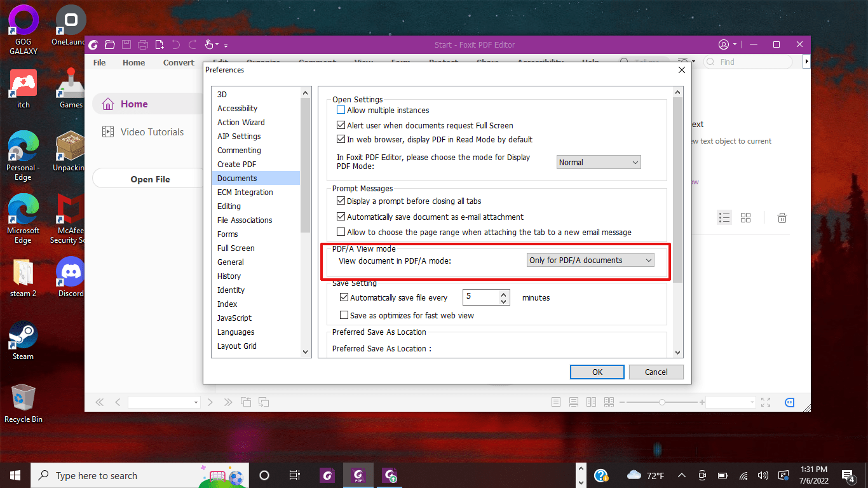The height and width of the screenshot is (488, 868).
Task: Select the Print icon on the toolbar
Action: click(142, 44)
